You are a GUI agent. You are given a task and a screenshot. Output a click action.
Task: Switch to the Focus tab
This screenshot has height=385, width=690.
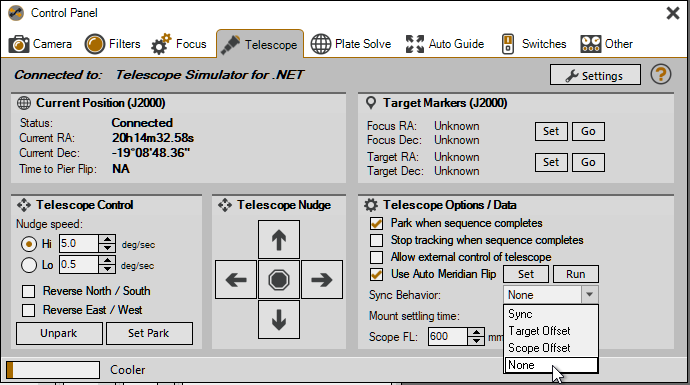point(179,44)
